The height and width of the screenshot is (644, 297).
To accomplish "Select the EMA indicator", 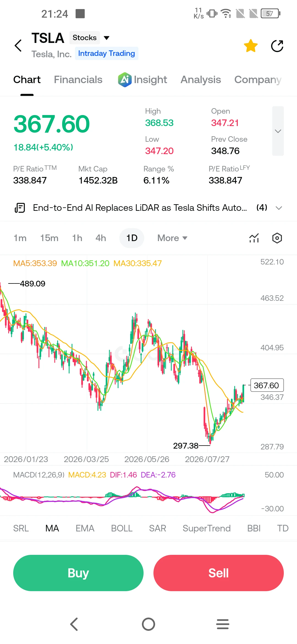I will pos(85,528).
